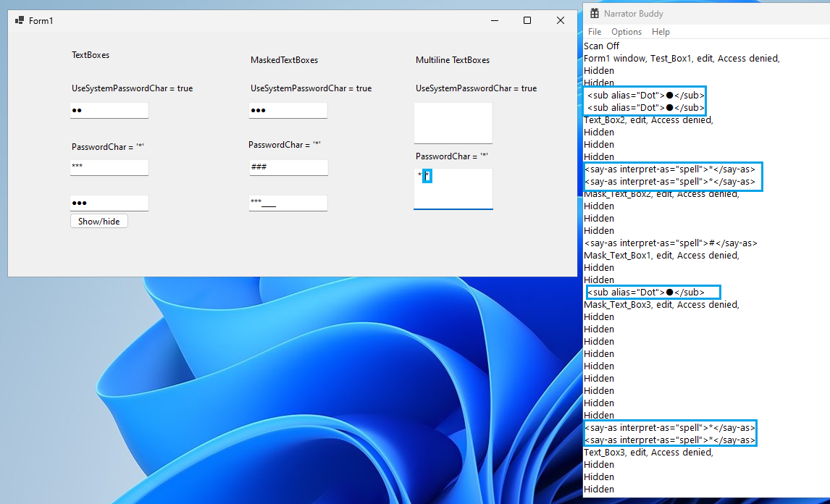Select the empty Multiline TextBox at top right
This screenshot has width=830, height=504.
453,122
